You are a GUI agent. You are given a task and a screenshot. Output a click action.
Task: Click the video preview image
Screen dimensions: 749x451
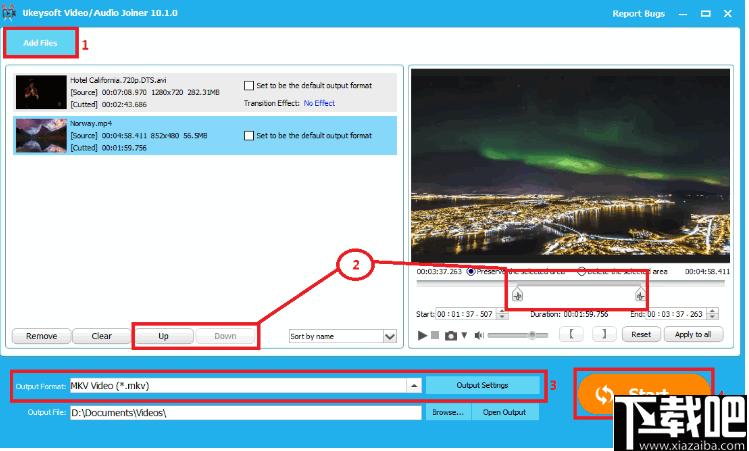[570, 166]
